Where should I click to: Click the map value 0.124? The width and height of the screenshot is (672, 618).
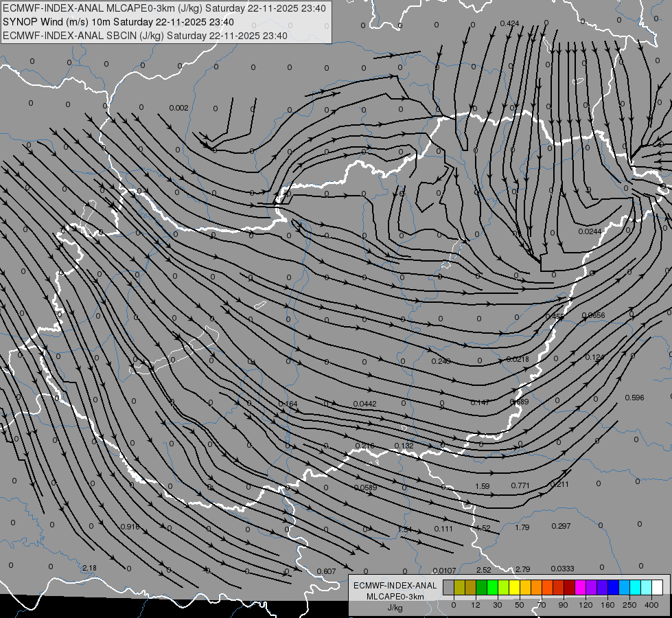595,357
